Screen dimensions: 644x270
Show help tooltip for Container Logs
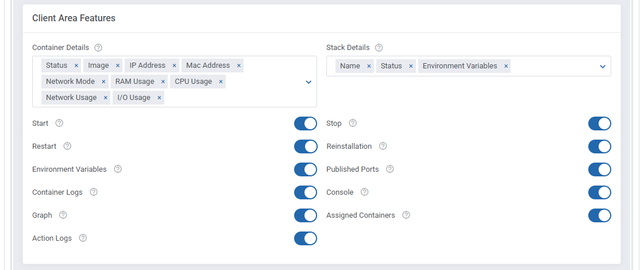tap(94, 192)
